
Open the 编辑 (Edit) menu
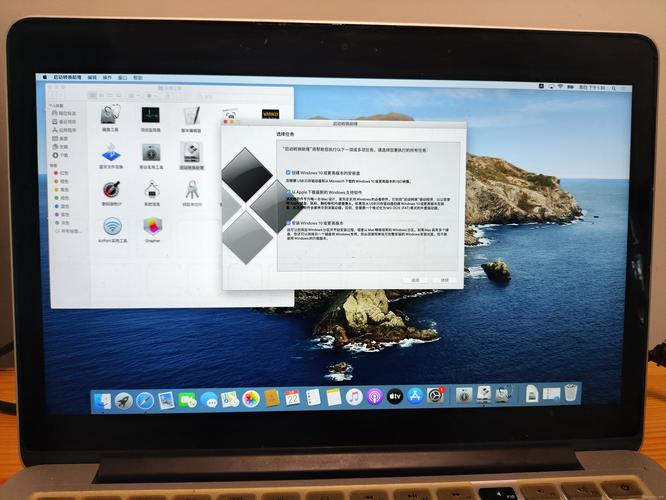[x=92, y=77]
